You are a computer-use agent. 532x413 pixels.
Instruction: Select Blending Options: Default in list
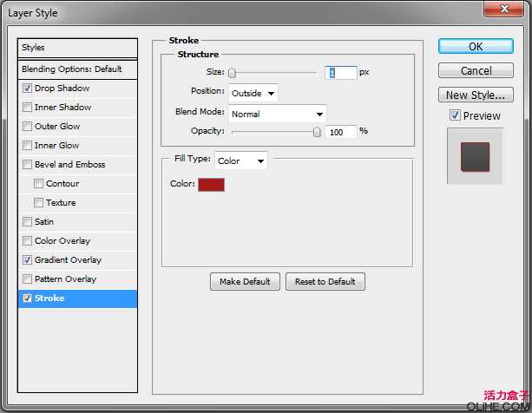tap(77, 69)
